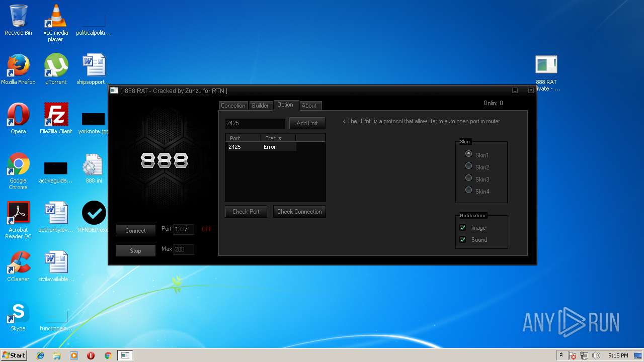Image resolution: width=644 pixels, height=362 pixels.
Task: Click the taskbar clock showing 9:15 PM
Action: coord(618,355)
